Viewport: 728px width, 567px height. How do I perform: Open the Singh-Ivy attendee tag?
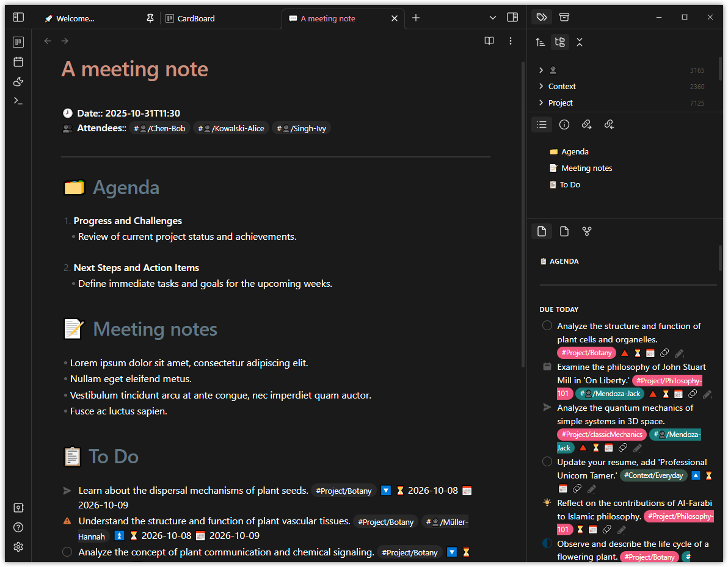tap(301, 129)
